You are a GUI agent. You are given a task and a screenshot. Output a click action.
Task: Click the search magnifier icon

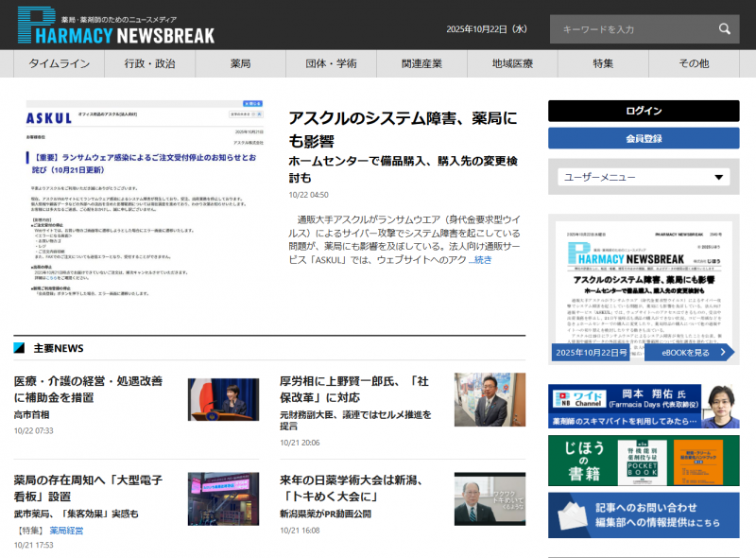click(x=724, y=28)
